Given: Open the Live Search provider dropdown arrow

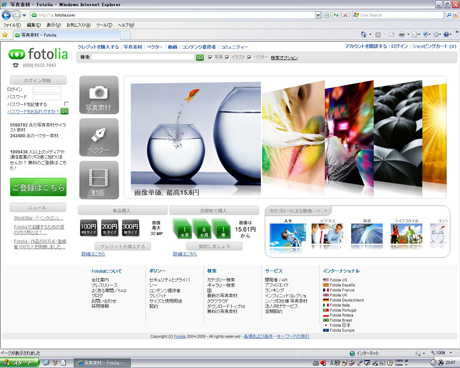Looking at the screenshot, I should coord(456,15).
